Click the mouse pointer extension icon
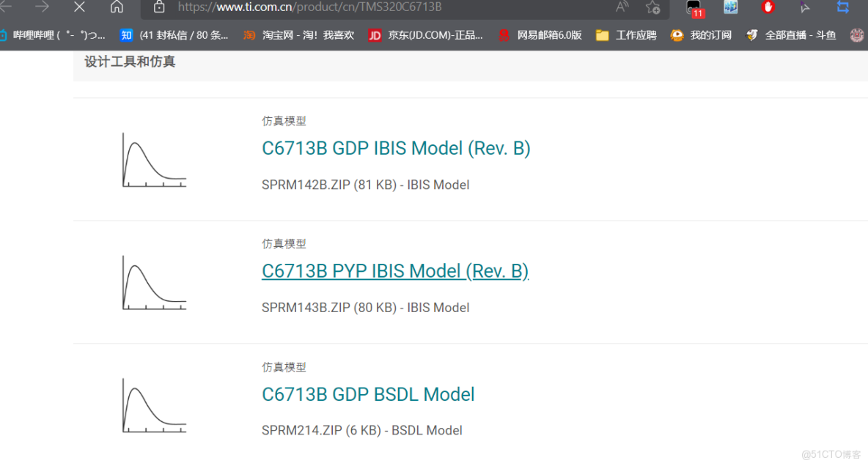868x466 pixels. tap(804, 7)
